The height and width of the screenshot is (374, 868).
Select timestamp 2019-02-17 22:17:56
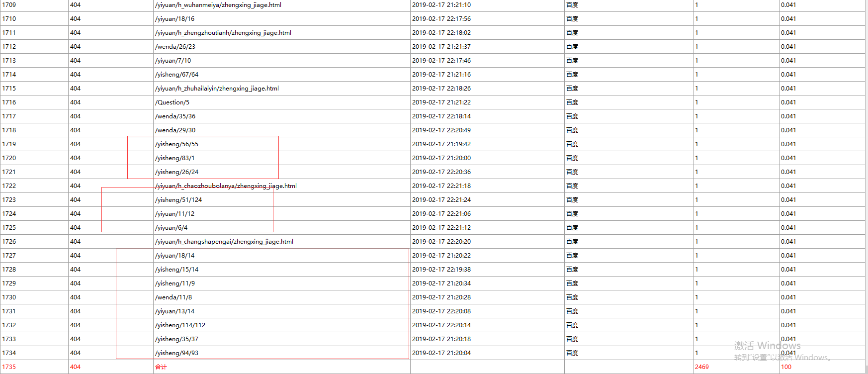click(x=441, y=19)
